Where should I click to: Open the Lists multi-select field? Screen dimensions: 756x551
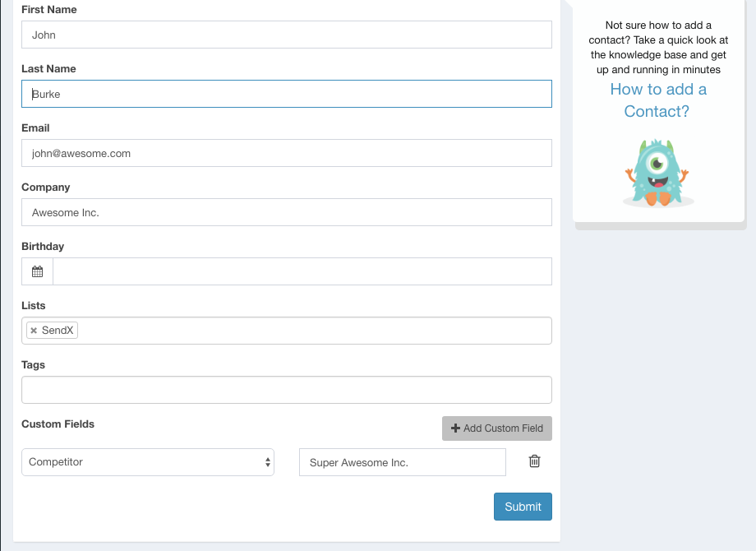(x=312, y=331)
